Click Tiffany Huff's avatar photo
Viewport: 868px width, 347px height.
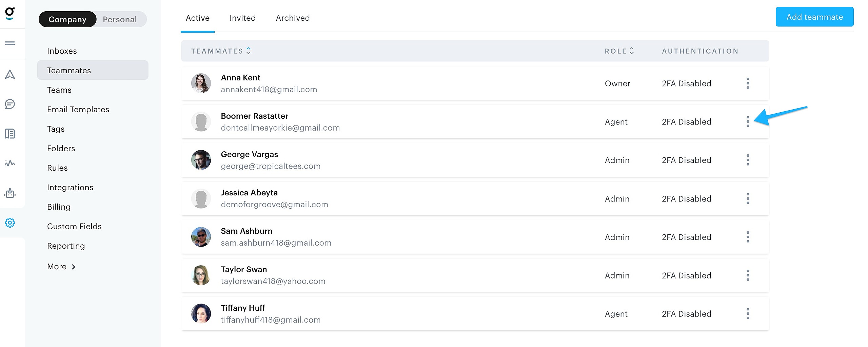pos(201,313)
